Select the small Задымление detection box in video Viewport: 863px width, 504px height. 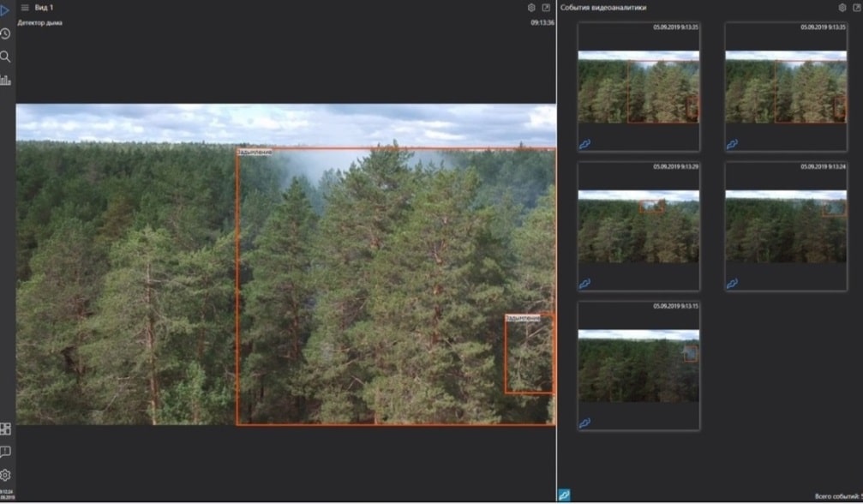point(529,354)
